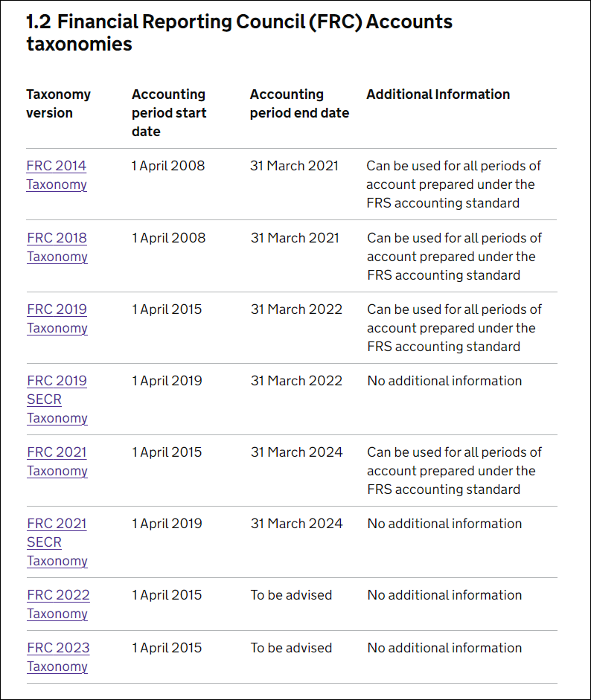Viewport: 591px width, 700px height.
Task: Click 1 April 2019 start date for FRC 2019 SECR
Action: tap(167, 381)
